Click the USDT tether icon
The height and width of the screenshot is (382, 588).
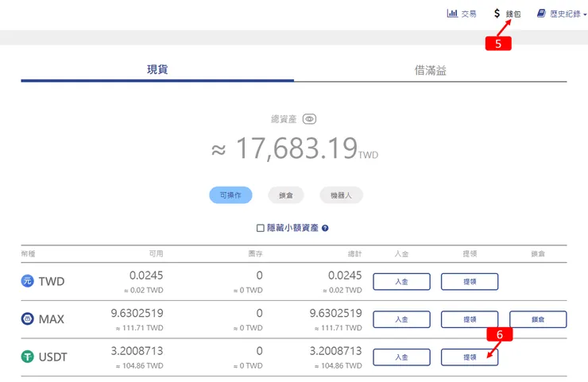27,357
